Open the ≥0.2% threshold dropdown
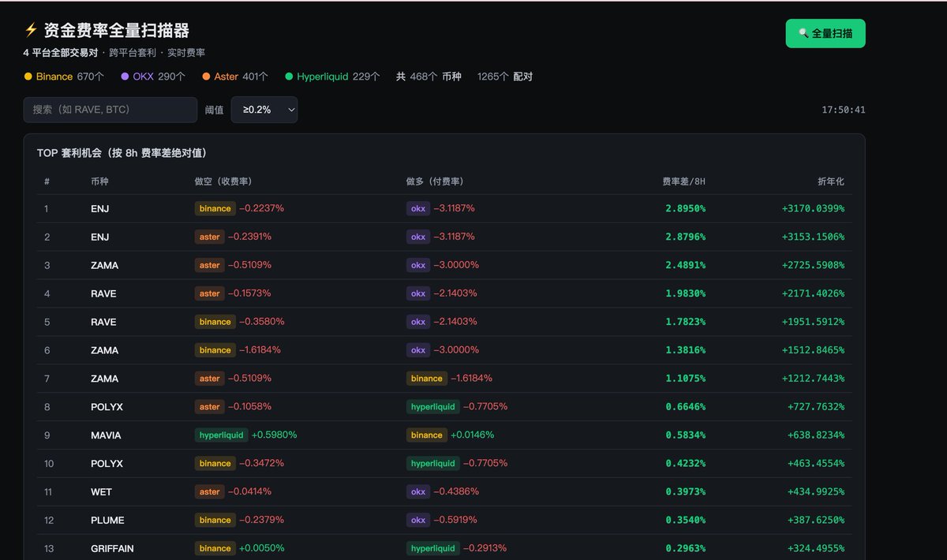This screenshot has width=947, height=560. [264, 110]
